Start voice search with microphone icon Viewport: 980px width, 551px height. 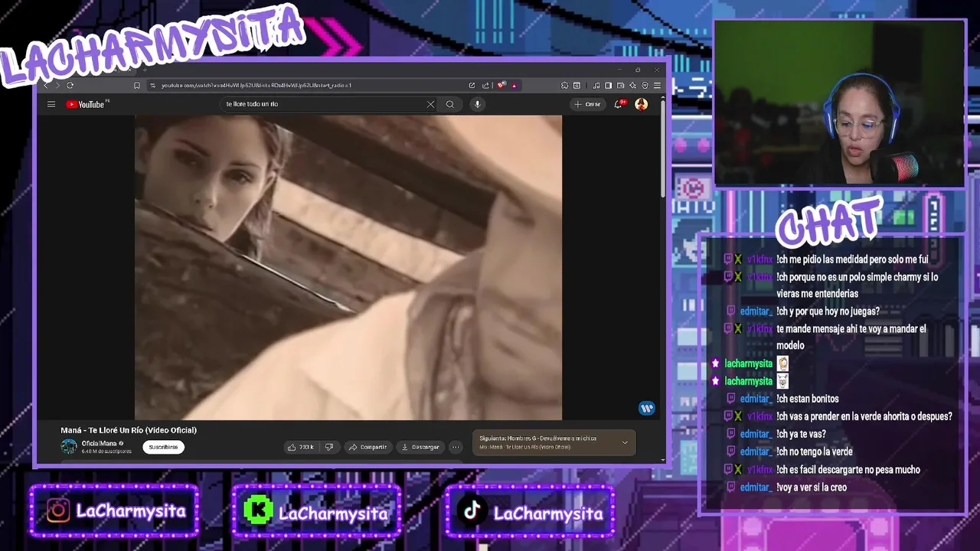coord(477,104)
